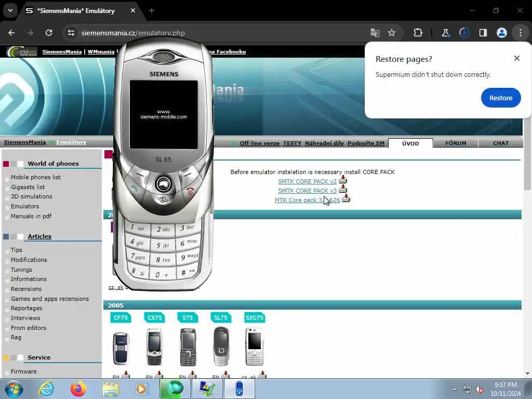Download SMTK CORE PACK v2 via its icon
This screenshot has width=532, height=399.
click(343, 180)
